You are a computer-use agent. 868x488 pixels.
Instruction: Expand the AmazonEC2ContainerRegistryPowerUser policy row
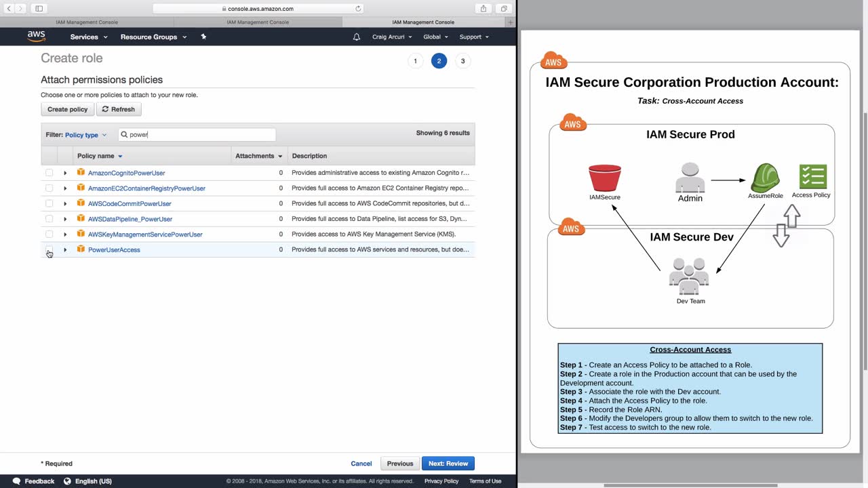coord(65,188)
